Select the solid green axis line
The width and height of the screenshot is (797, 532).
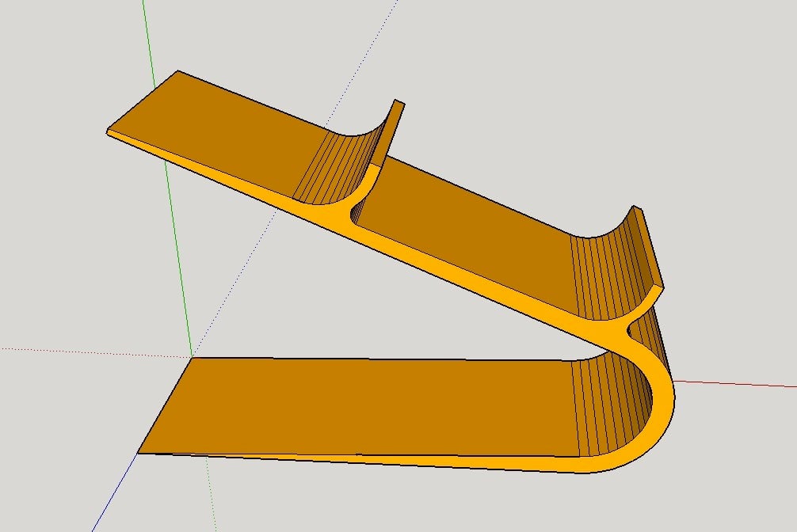tap(168, 178)
